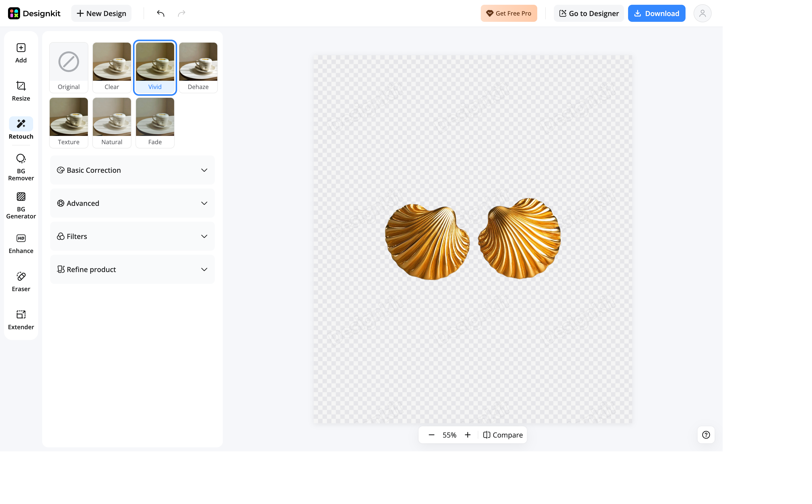The width and height of the screenshot is (812, 504).
Task: Apply the Natural preset
Action: pos(112,123)
